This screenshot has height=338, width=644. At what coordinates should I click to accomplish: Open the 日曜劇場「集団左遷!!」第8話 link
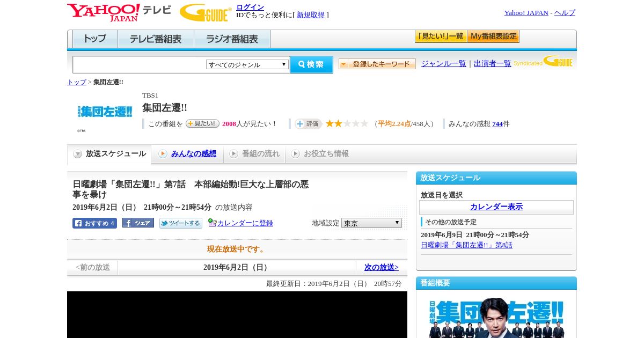coord(466,245)
